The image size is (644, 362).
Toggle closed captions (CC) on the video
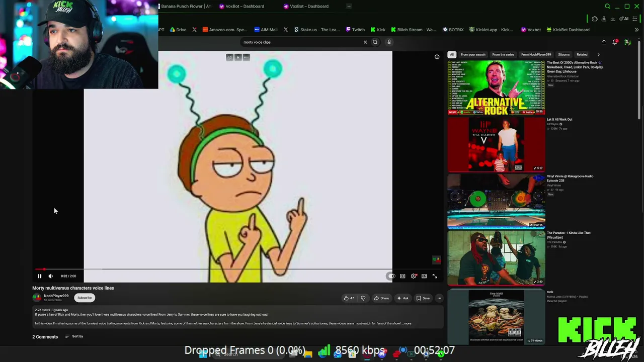(403, 276)
